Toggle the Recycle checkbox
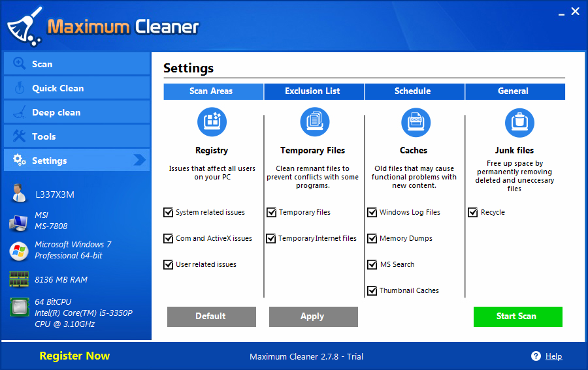 tap(472, 212)
